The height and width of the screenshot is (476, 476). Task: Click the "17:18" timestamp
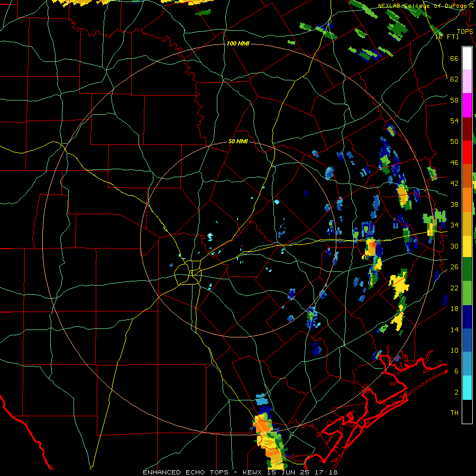pos(327,472)
